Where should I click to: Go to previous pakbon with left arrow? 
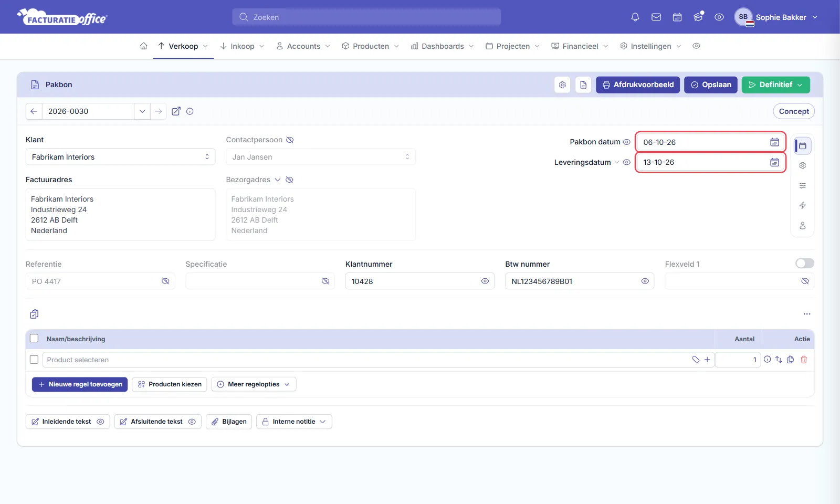tap(34, 111)
